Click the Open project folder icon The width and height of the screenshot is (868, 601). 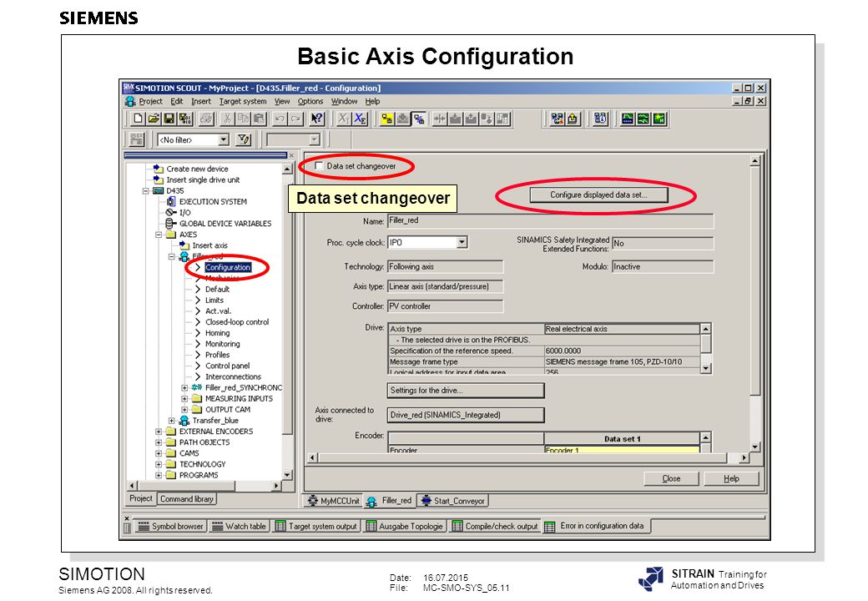click(x=154, y=119)
